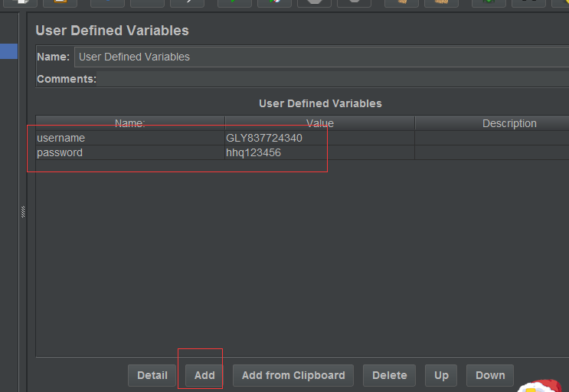This screenshot has height=392, width=569.
Task: Click the User Defined Variables panel title
Action: [x=112, y=31]
